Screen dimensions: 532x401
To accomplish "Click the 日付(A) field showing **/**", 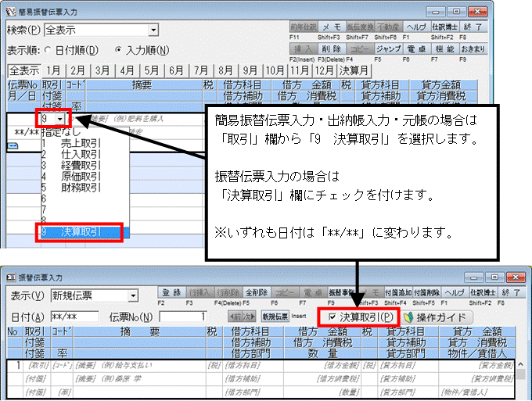I will point(74,317).
